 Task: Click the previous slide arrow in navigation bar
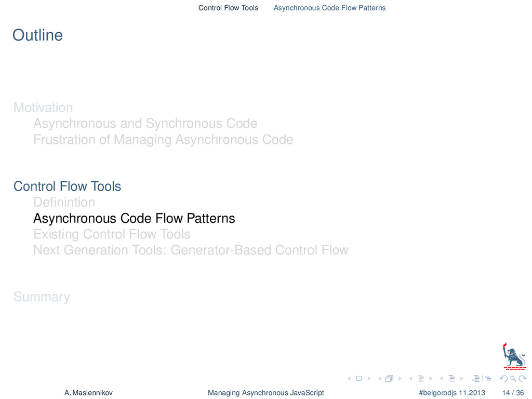point(349,379)
